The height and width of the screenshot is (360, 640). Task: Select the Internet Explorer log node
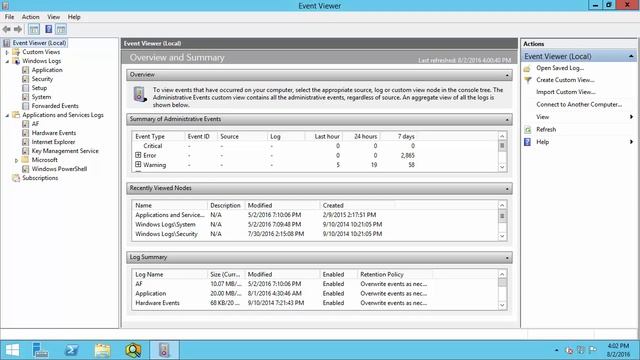tap(53, 142)
